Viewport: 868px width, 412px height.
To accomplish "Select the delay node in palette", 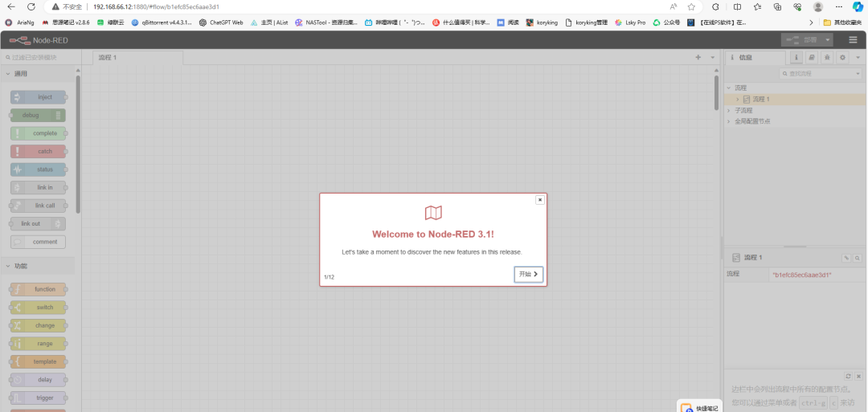I will (39, 380).
